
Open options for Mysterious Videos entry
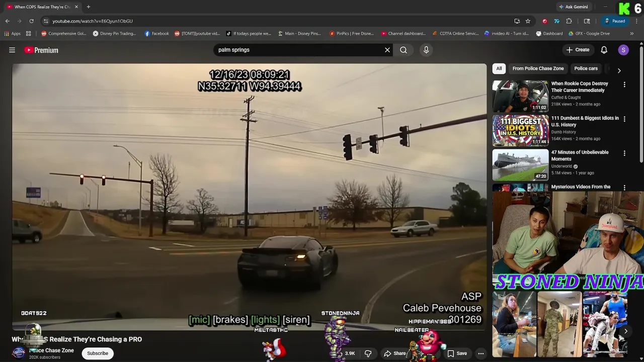624,188
